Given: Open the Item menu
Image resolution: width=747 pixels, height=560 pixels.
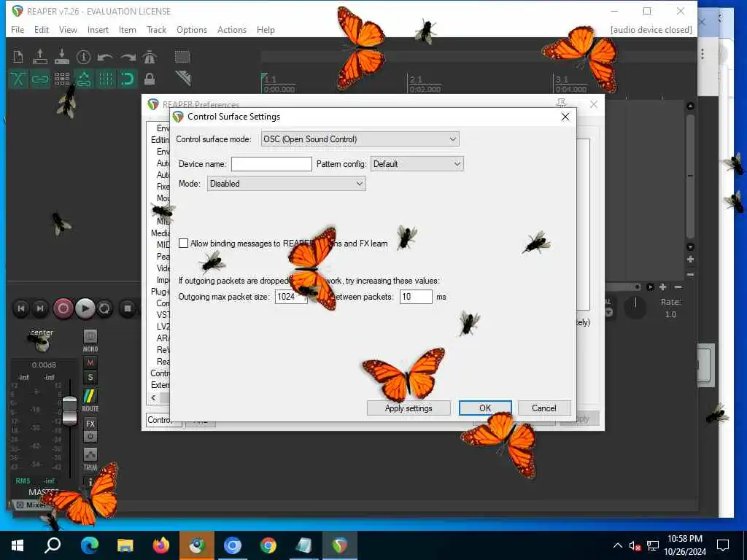Looking at the screenshot, I should 127,29.
